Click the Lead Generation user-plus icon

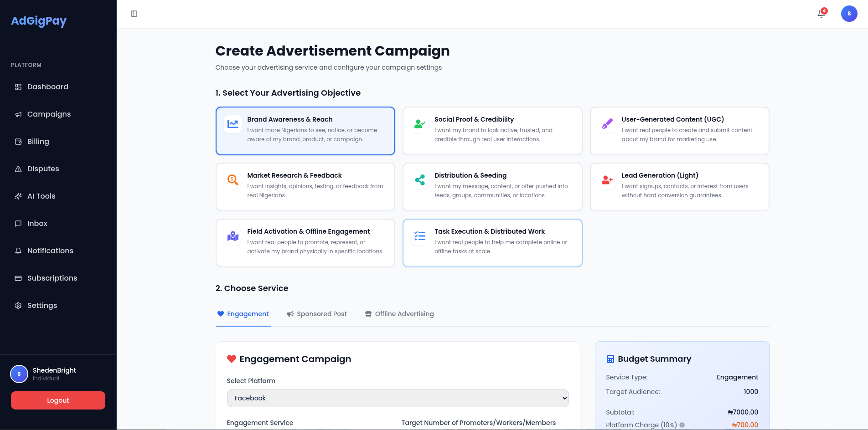click(607, 180)
